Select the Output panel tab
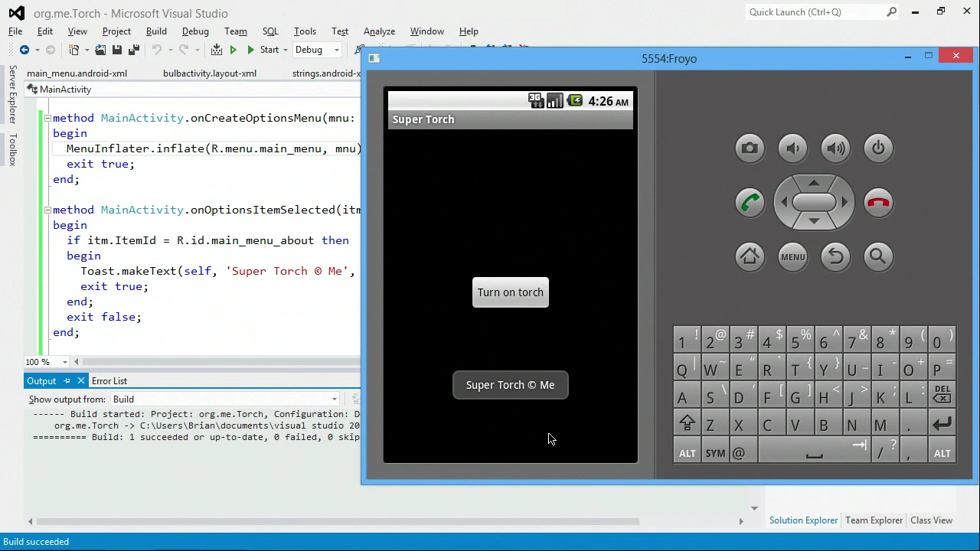The width and height of the screenshot is (980, 551). (41, 381)
